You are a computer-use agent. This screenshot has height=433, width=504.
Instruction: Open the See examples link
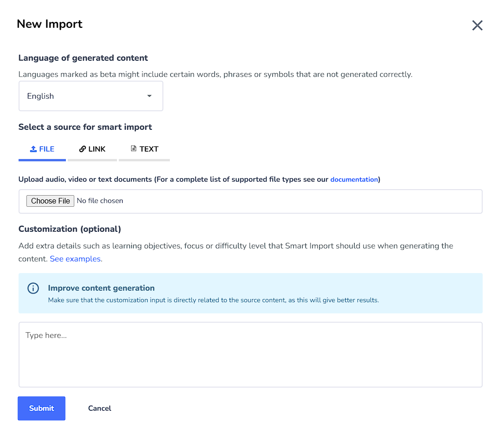pos(76,259)
